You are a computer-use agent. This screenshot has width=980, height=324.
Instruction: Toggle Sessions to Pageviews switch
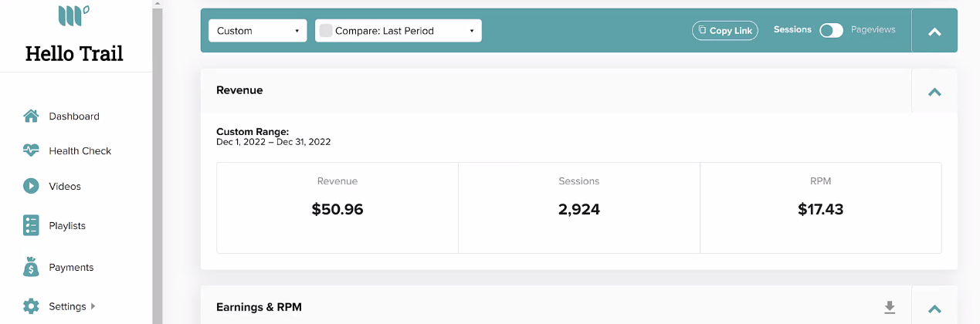[x=831, y=30]
